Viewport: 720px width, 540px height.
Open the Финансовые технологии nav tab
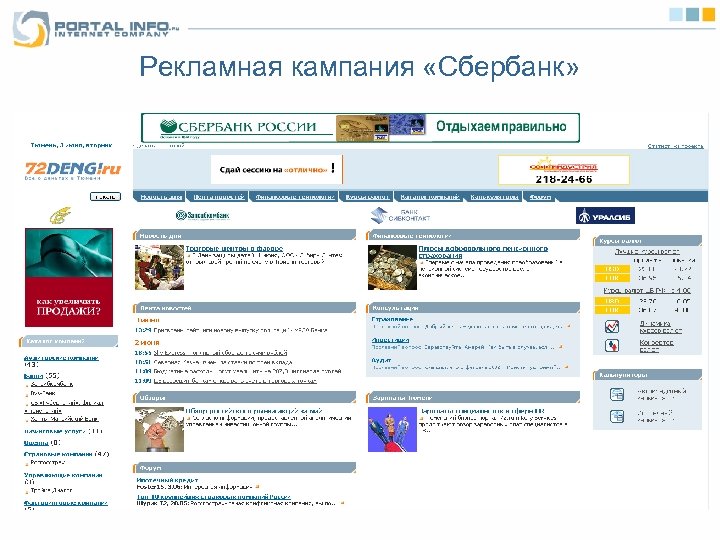pyautogui.click(x=294, y=197)
